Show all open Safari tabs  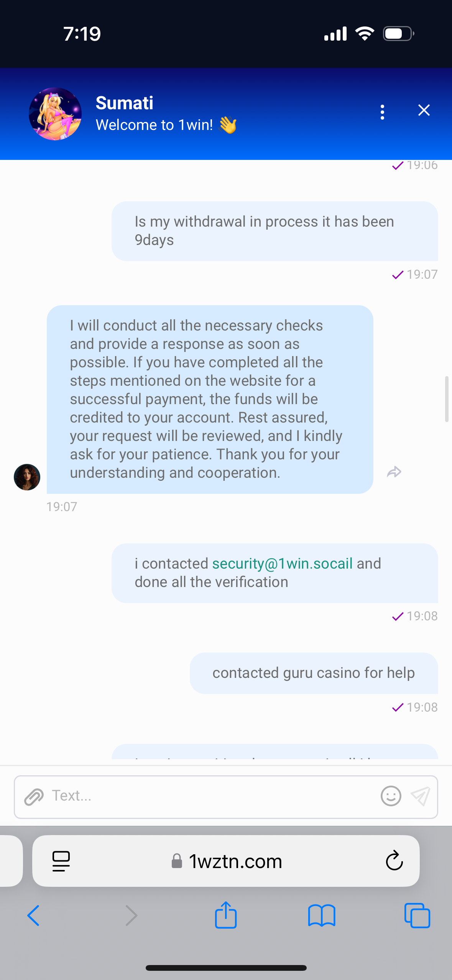click(417, 916)
